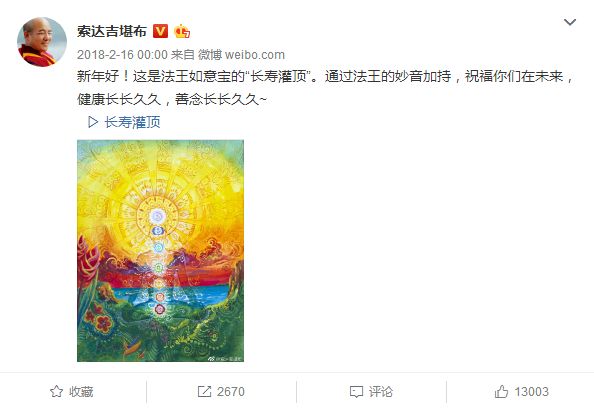Toggle like on count 13003
This screenshot has height=409, width=594.
(x=531, y=391)
